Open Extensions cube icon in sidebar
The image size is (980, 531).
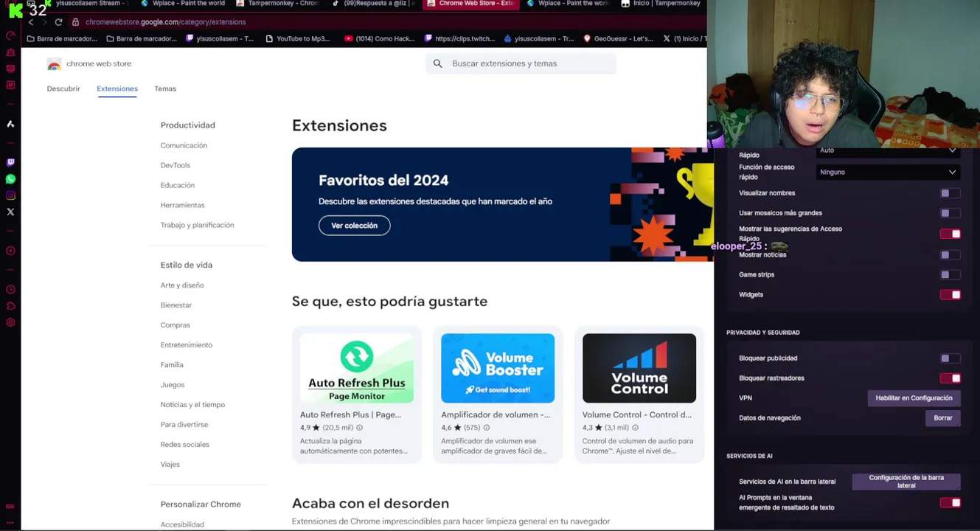point(10,306)
